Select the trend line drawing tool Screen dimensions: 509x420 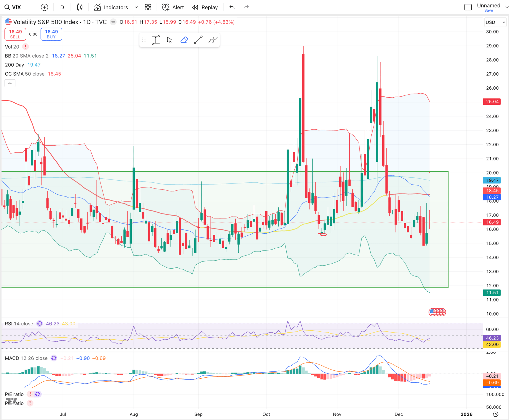coord(198,40)
